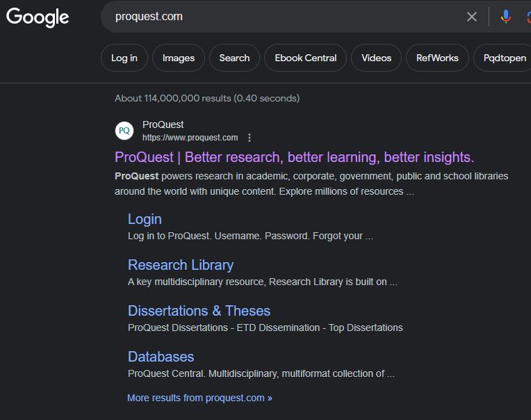Click the Google logo
This screenshot has height=420, width=531.
[38, 17]
